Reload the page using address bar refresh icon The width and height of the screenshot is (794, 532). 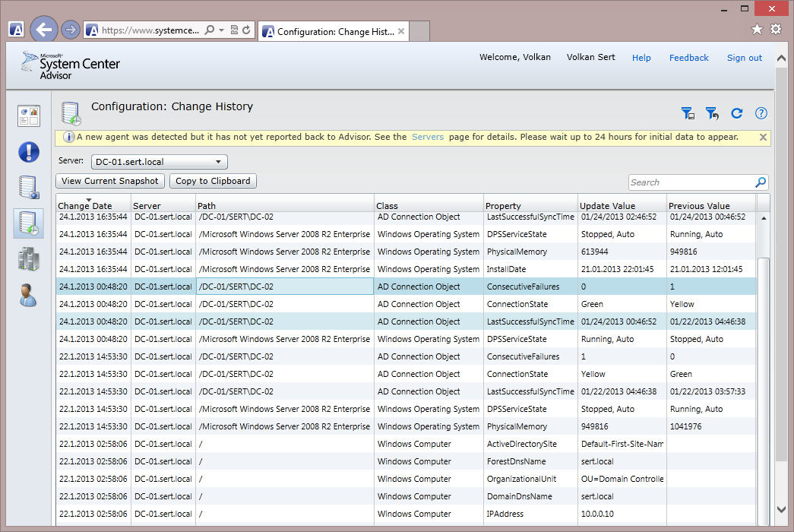coord(246,30)
